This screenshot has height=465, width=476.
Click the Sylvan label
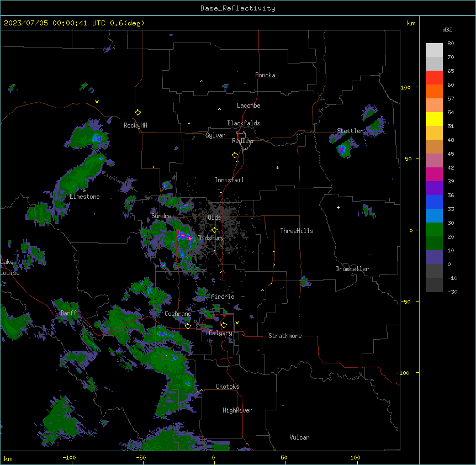pyautogui.click(x=215, y=135)
